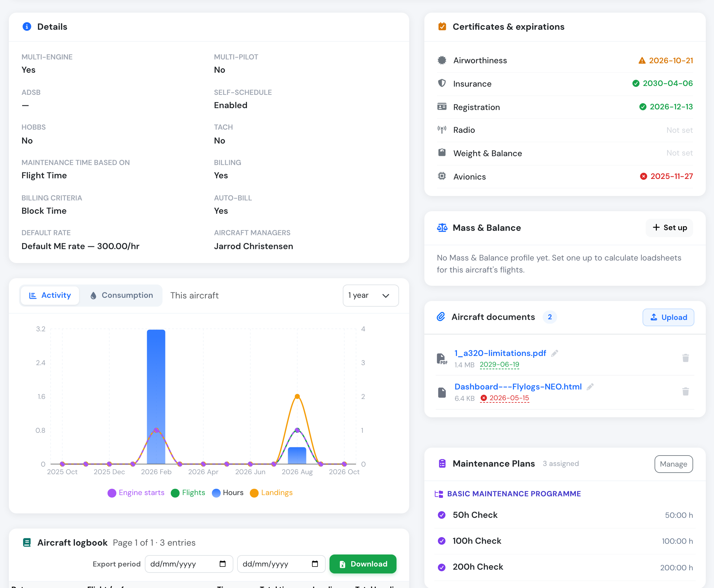
Task: Toggle Landings series in chart legend
Action: click(271, 493)
